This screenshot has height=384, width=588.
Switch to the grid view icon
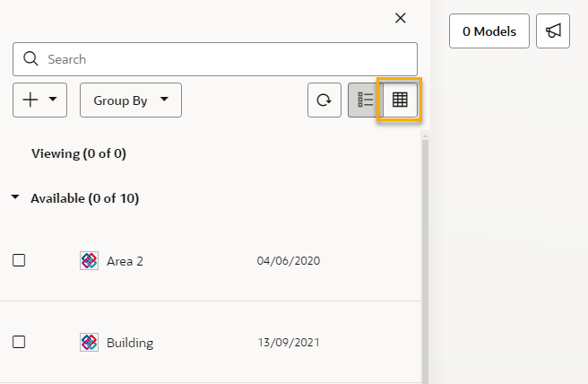[400, 100]
